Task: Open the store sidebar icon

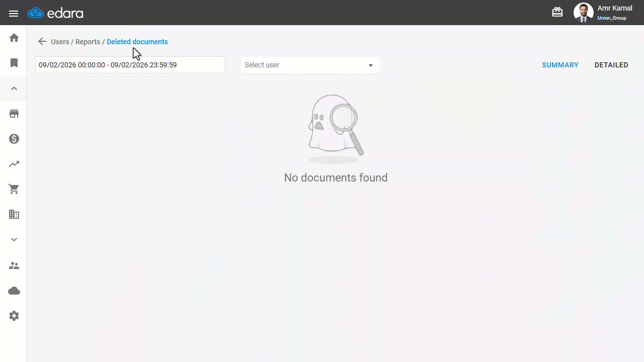Action: click(14, 114)
